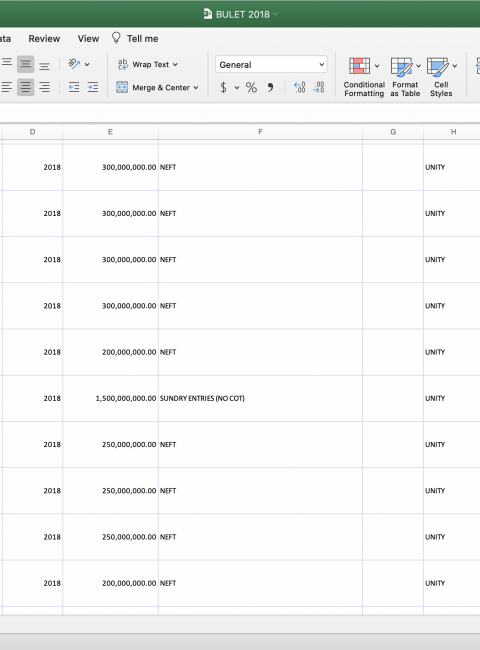Click the Tell me search box
Viewport: 480px width, 650px height.
(135, 39)
